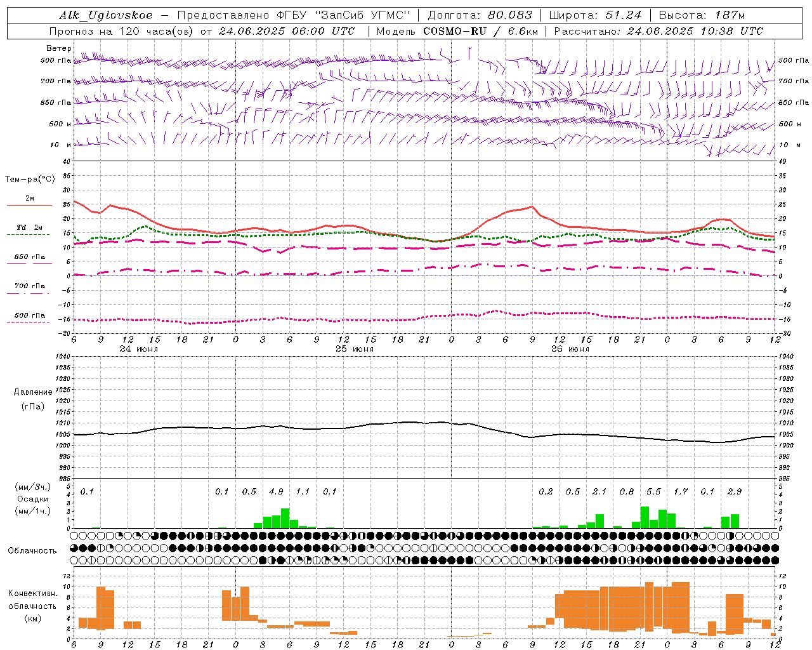
Task: Click the Широта: 51.24 value
Action: (x=595, y=15)
